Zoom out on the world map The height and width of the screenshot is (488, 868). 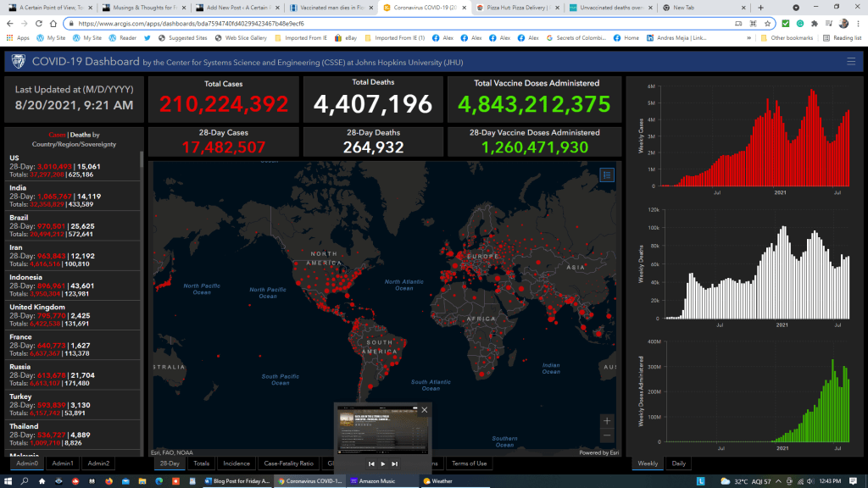pyautogui.click(x=606, y=435)
